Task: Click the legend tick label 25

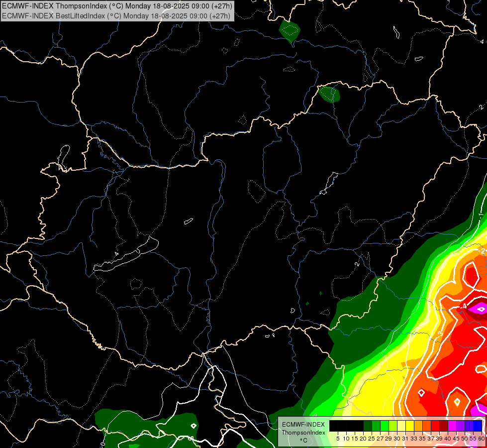Action: point(372,439)
